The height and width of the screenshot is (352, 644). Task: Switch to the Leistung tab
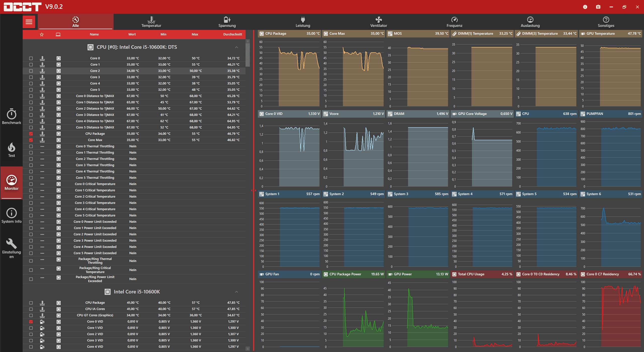click(x=303, y=22)
